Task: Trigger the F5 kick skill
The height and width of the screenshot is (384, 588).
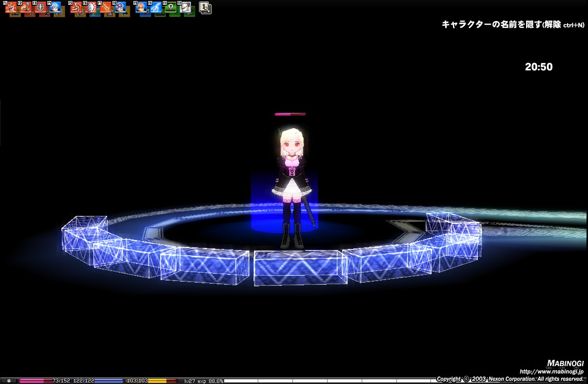Action: click(x=76, y=7)
